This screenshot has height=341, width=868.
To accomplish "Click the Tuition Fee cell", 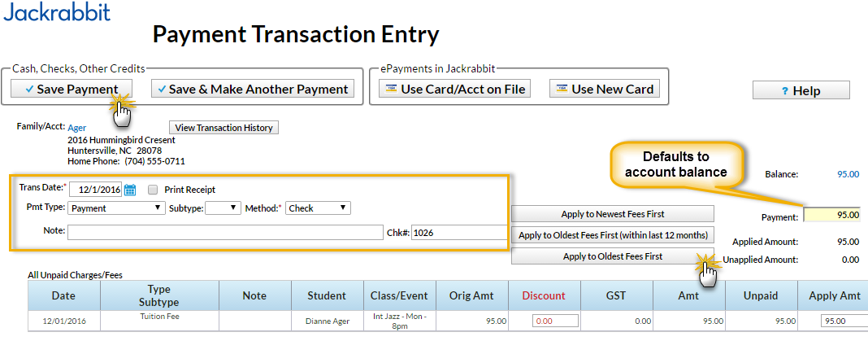I will pos(159,321).
